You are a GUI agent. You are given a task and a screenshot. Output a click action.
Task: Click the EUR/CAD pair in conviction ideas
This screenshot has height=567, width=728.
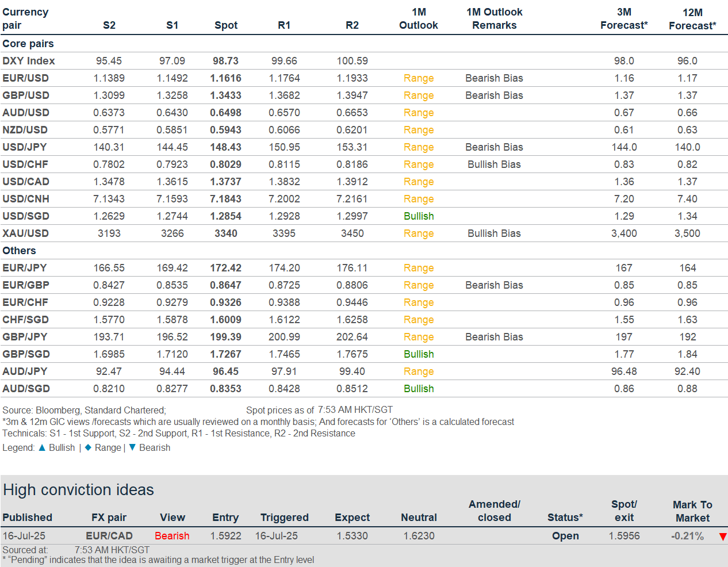coord(109,536)
